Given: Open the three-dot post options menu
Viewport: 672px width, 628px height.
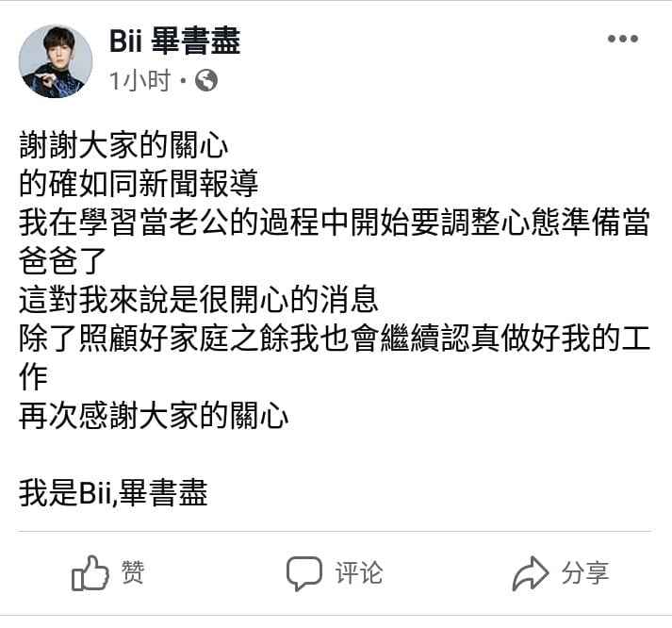Looking at the screenshot, I should coord(622,40).
